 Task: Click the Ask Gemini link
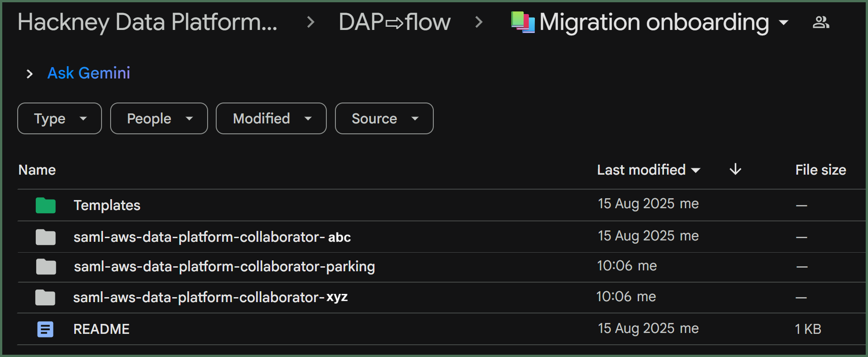89,73
